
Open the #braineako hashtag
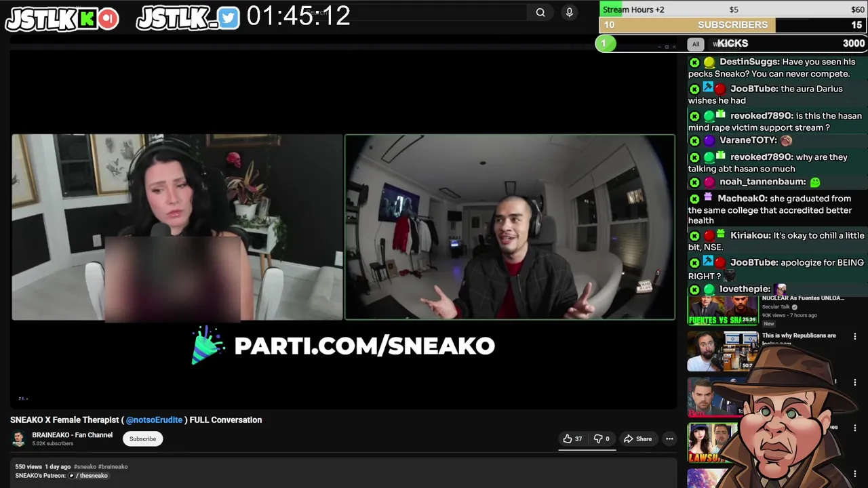(113, 466)
